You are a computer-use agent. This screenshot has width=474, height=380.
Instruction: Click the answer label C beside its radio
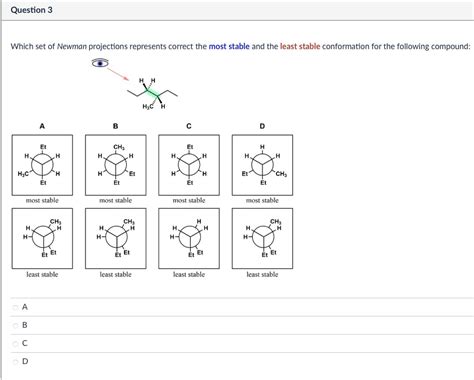click(x=25, y=343)
